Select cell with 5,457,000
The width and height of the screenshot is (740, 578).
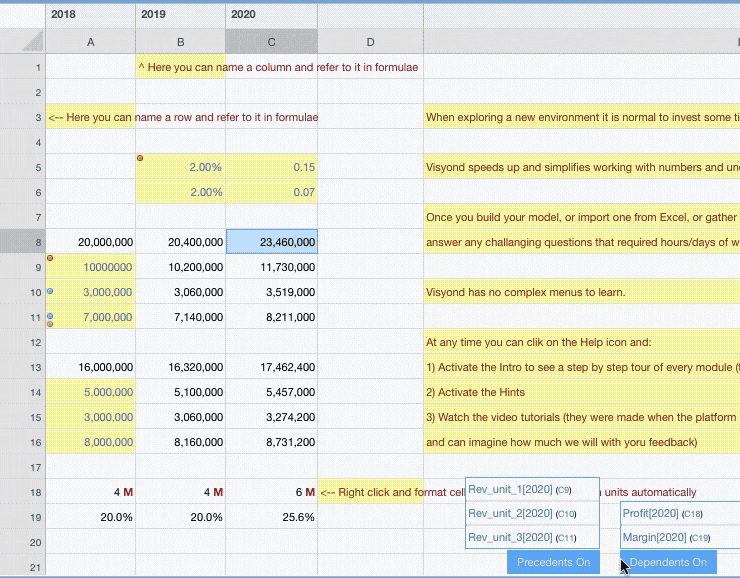272,392
